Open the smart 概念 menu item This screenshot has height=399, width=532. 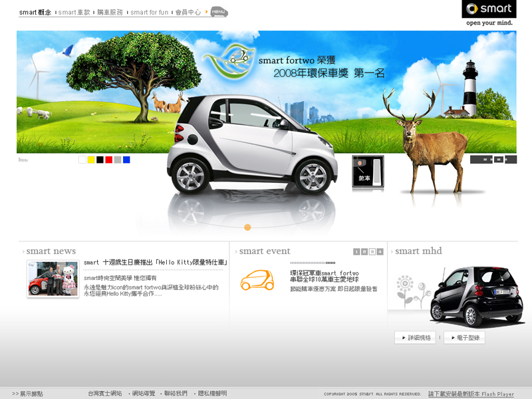coord(35,13)
